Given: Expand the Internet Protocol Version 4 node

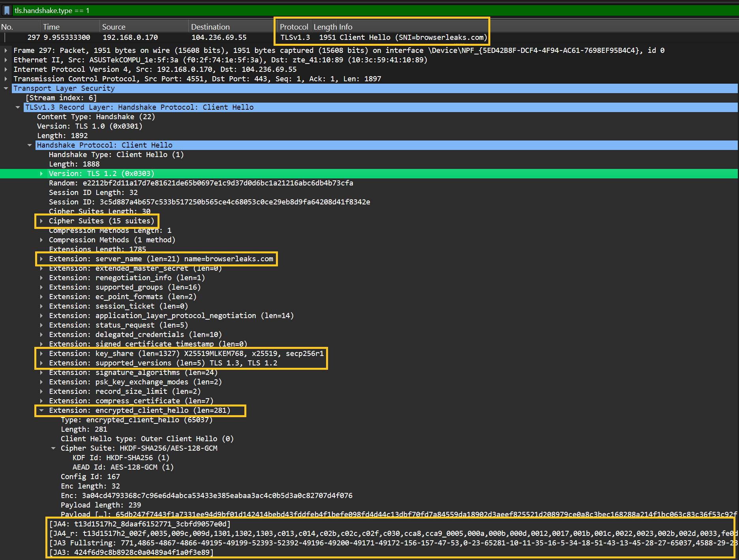Looking at the screenshot, I should point(6,69).
